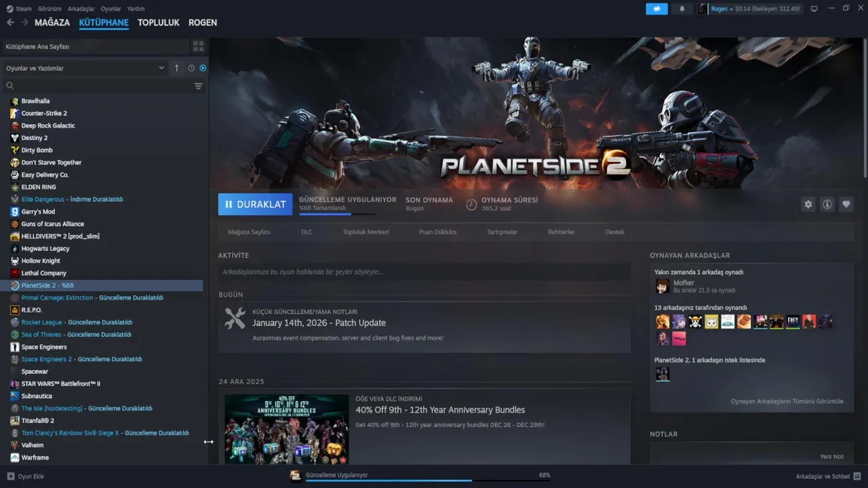Open the Mağaza Sayfası link

pyautogui.click(x=249, y=232)
